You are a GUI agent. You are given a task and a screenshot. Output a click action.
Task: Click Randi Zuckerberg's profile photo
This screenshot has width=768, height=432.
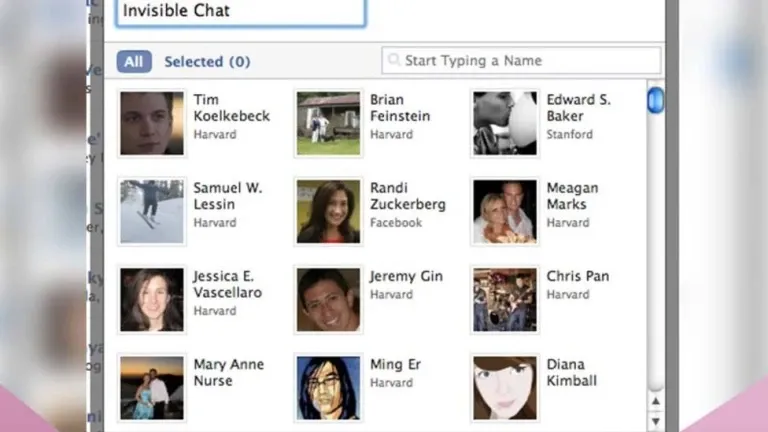[328, 212]
